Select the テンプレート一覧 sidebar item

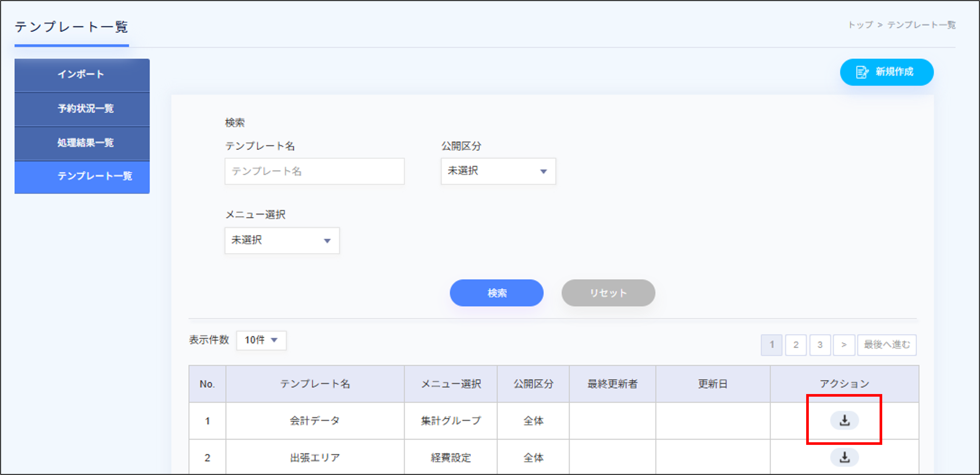pyautogui.click(x=82, y=177)
